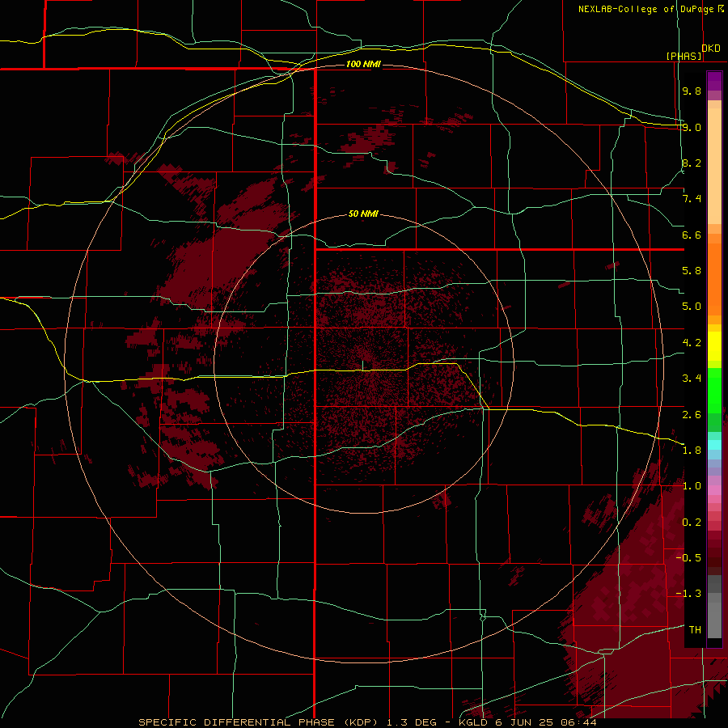Select the -0.5 scale value

688,558
